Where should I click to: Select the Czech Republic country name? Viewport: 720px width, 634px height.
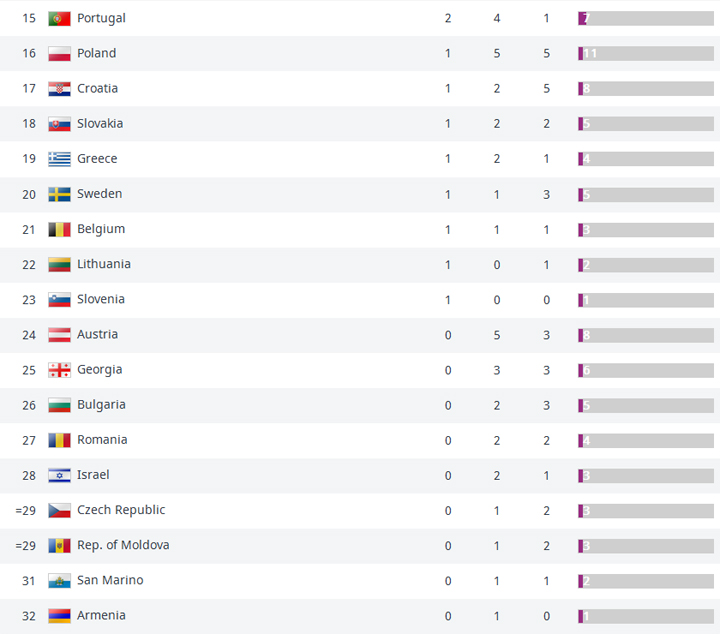tap(121, 510)
